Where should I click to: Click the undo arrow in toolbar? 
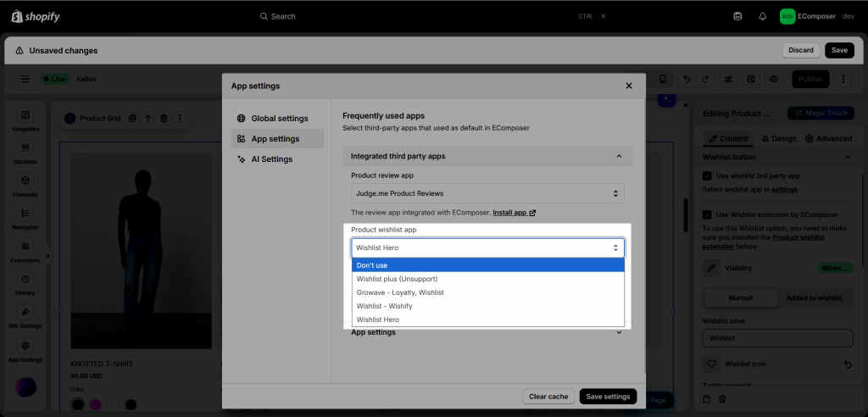click(687, 79)
